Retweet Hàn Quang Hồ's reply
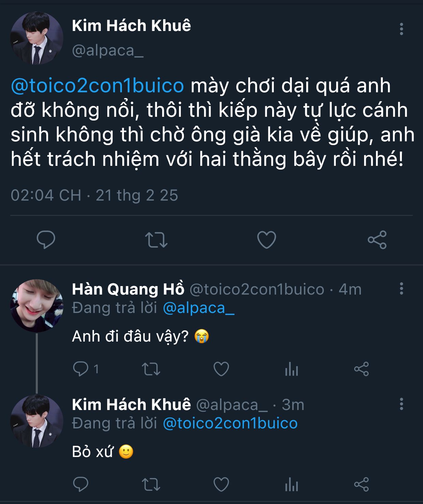This screenshot has height=504, width=423. 151,369
